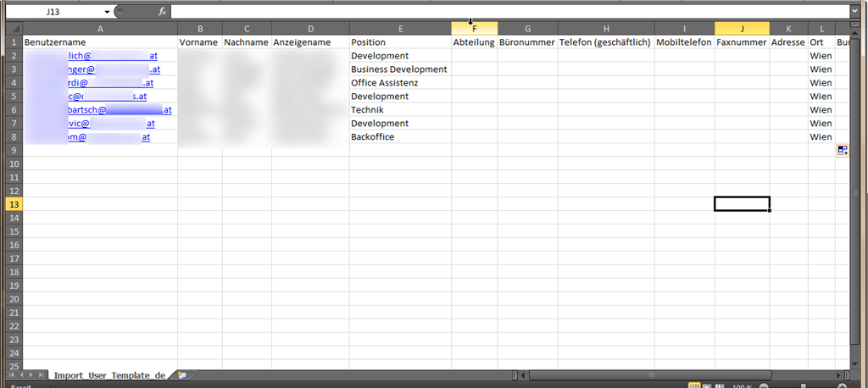Click the Wien cell in row 5
This screenshot has height=388, width=868.
822,97
